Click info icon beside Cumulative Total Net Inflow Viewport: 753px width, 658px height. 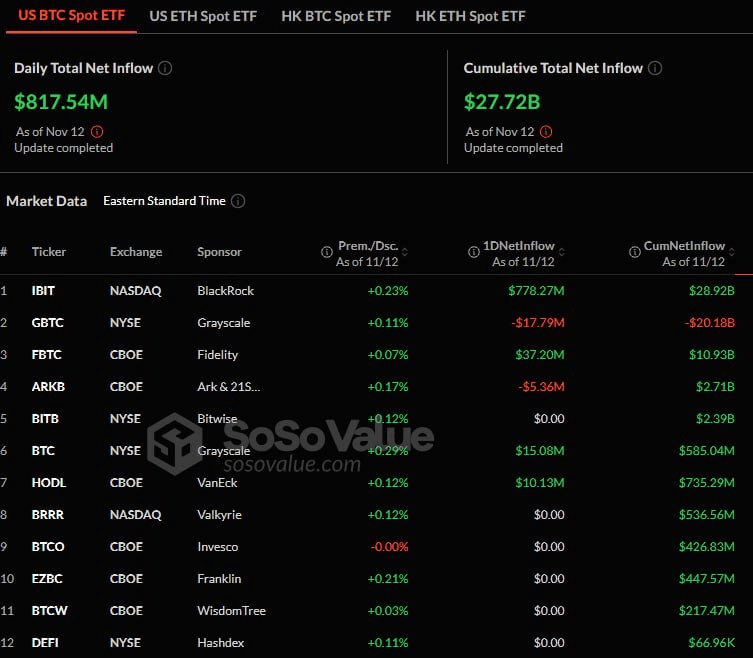pos(655,68)
